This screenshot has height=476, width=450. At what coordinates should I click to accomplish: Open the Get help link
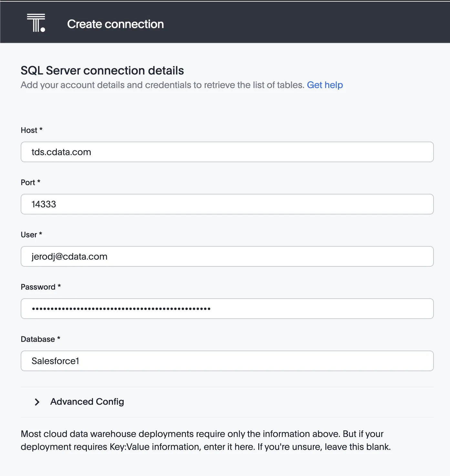coord(325,85)
